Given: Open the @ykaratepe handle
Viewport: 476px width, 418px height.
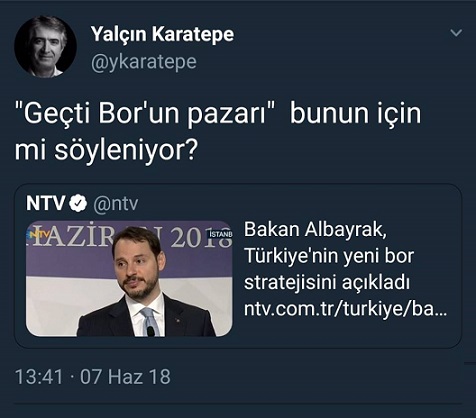Looking at the screenshot, I should point(144,62).
